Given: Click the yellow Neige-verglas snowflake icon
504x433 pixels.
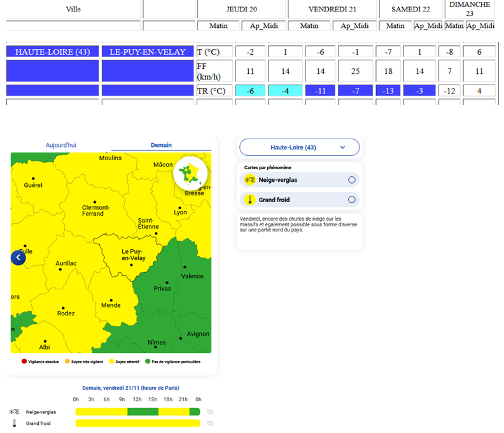Looking at the screenshot, I should click(x=250, y=180).
